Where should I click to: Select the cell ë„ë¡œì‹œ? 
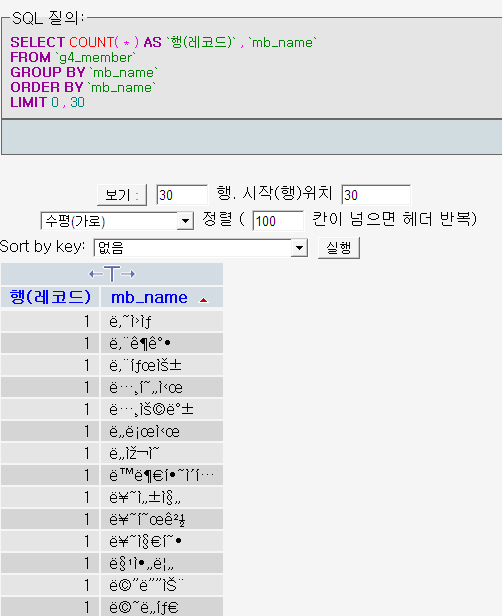[162, 431]
